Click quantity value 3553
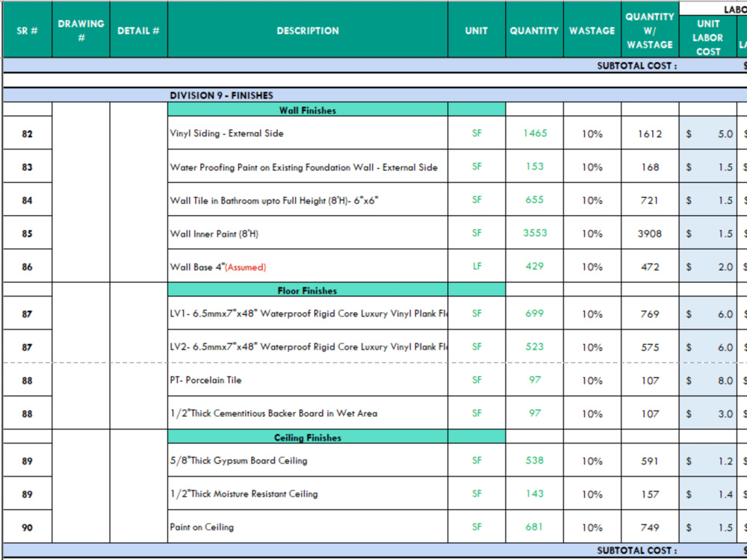This screenshot has height=560, width=747. point(535,233)
